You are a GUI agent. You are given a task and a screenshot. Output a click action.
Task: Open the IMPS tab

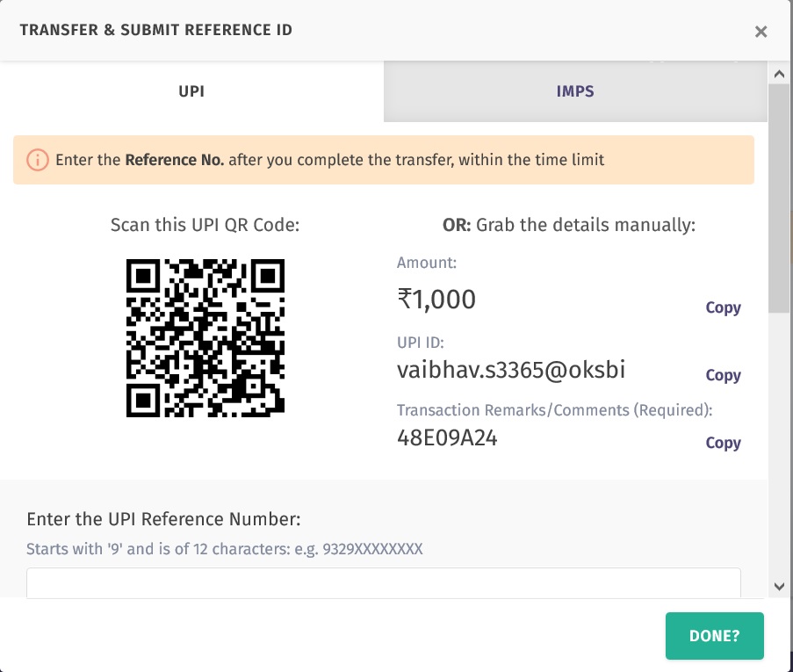tap(575, 91)
